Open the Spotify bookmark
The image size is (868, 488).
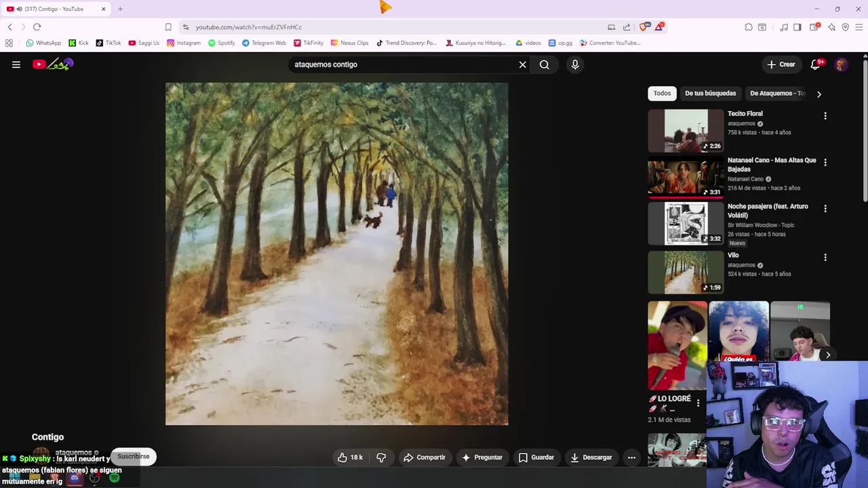(222, 43)
